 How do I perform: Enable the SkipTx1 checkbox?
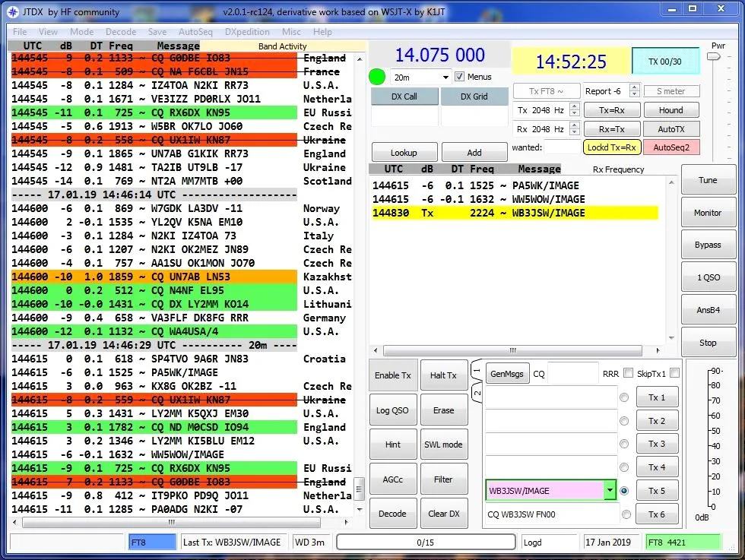coord(674,373)
